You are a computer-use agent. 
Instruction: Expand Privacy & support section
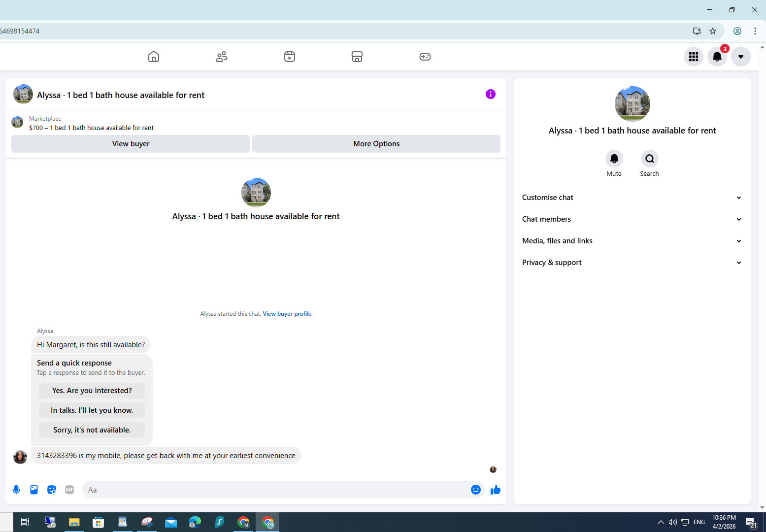pos(632,263)
